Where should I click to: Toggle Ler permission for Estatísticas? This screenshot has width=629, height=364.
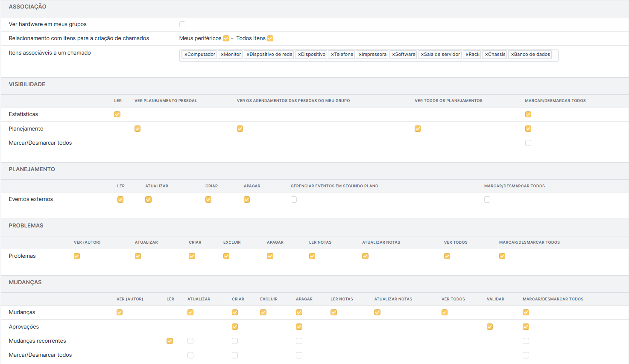[x=117, y=114]
